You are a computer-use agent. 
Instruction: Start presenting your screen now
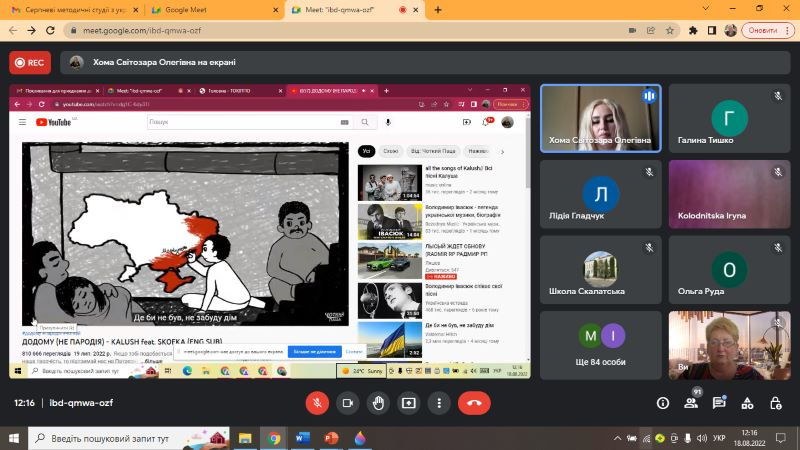click(409, 403)
